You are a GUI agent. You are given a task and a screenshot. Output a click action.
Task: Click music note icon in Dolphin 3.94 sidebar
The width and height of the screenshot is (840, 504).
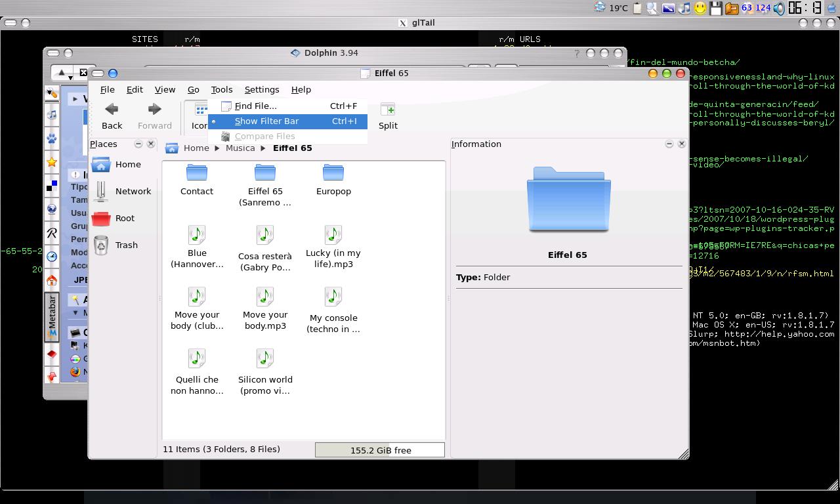[x=52, y=115]
